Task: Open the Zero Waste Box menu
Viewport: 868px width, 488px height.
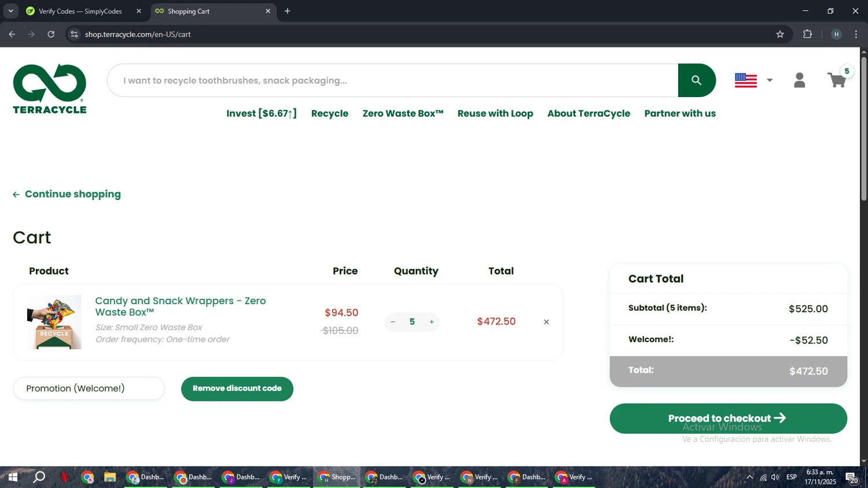Action: 403,113
